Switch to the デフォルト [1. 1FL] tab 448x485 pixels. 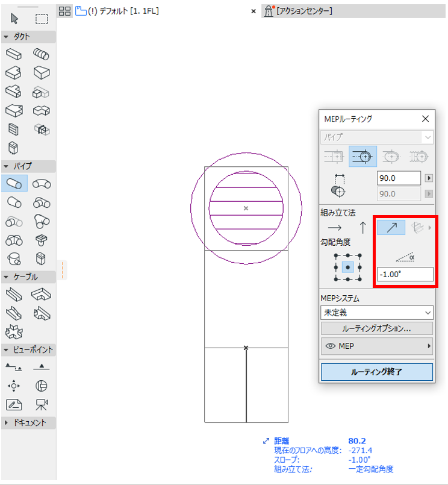tap(123, 11)
